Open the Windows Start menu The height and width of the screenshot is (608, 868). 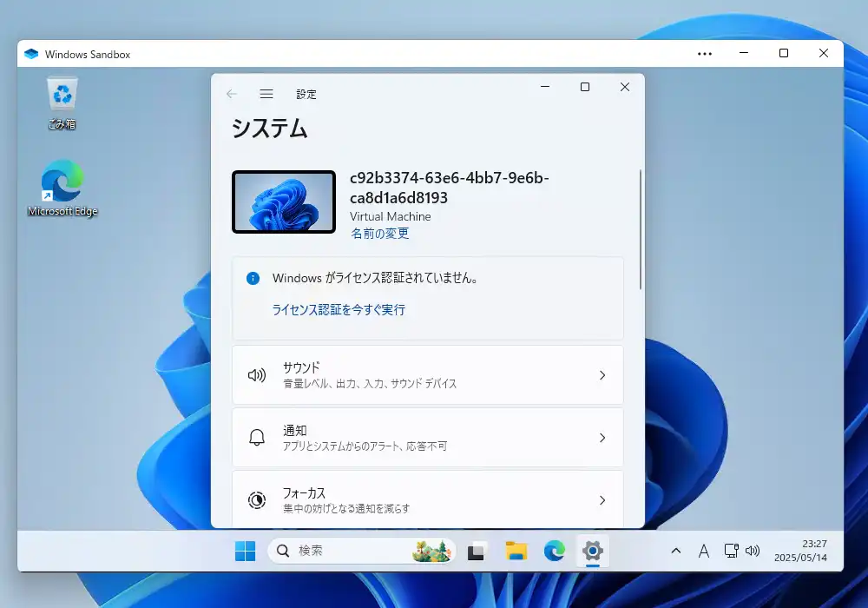pos(245,551)
